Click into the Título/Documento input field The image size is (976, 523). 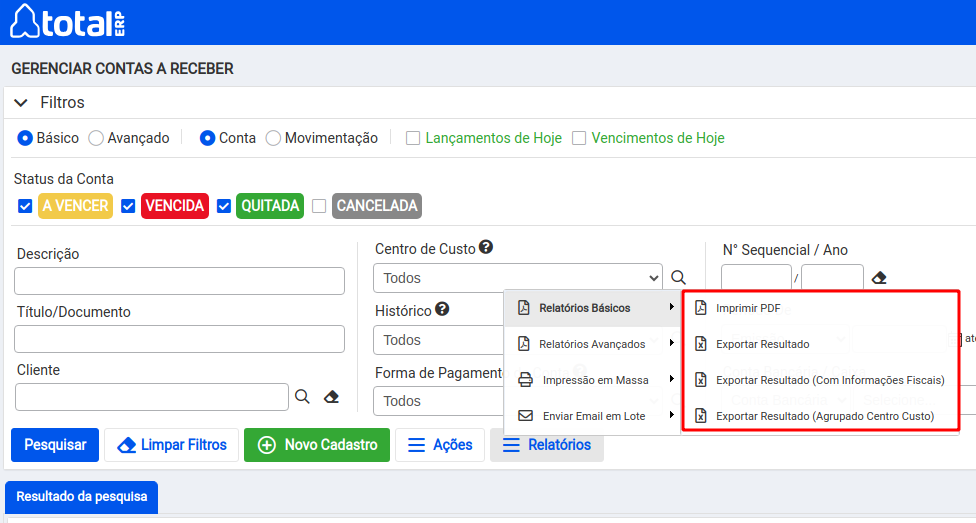point(179,339)
